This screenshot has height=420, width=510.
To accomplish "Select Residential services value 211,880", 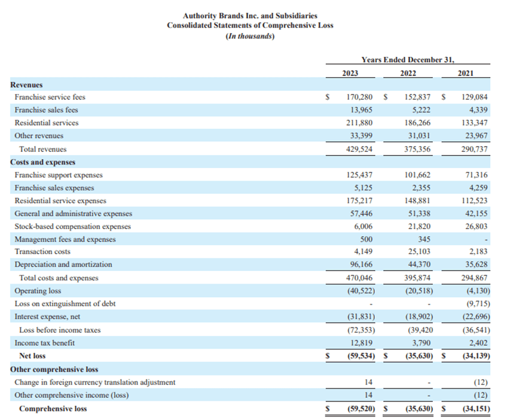I will [359, 123].
